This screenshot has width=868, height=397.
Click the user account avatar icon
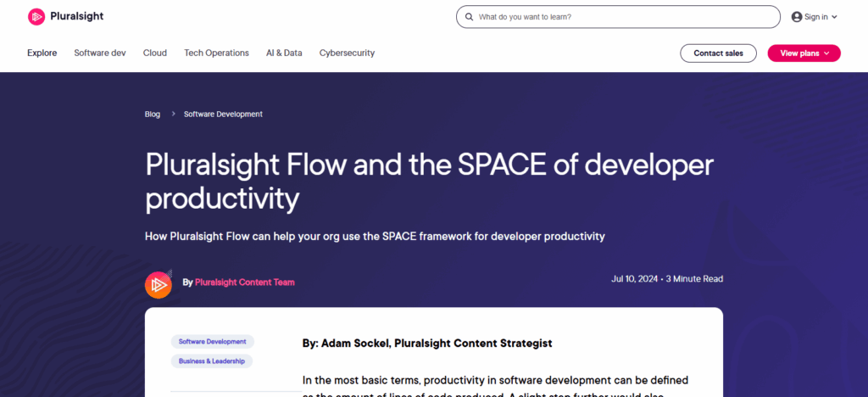pos(796,17)
